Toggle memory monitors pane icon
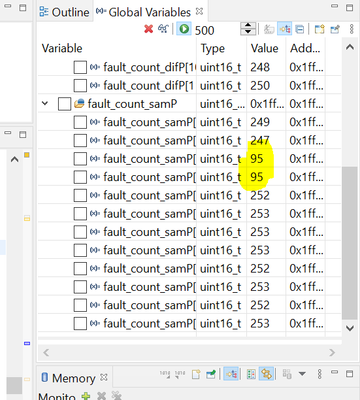This screenshot has height=400, width=360. click(231, 374)
